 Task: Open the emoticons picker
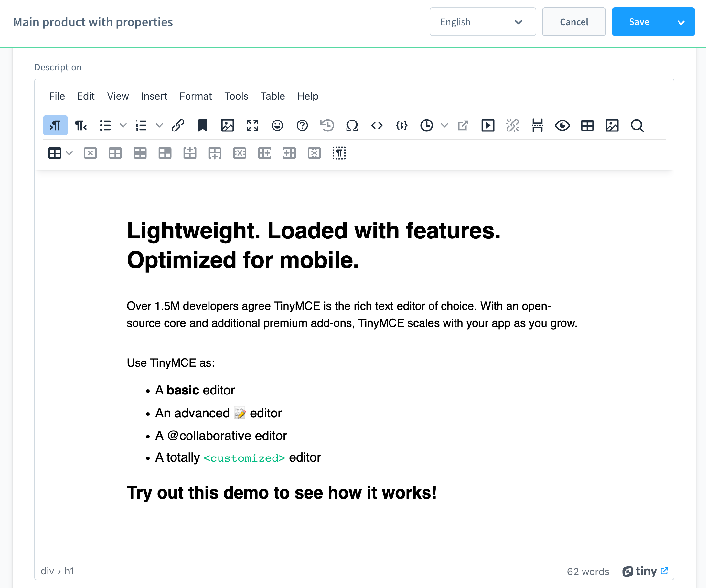point(277,125)
